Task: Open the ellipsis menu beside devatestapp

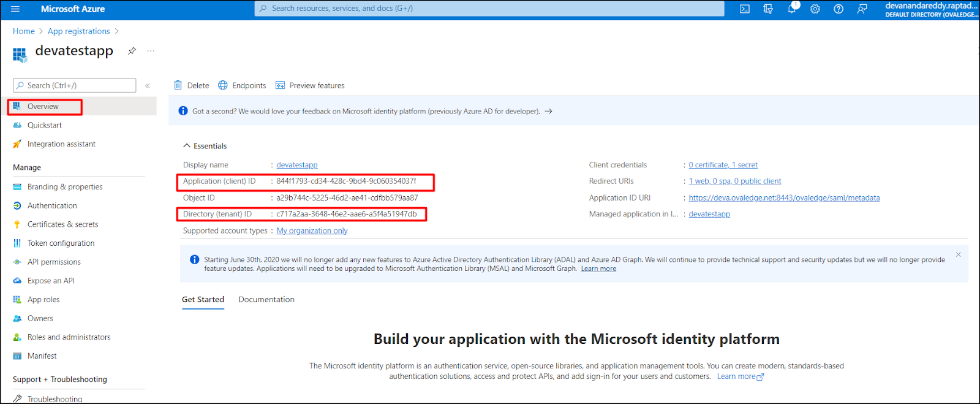Action: click(151, 51)
